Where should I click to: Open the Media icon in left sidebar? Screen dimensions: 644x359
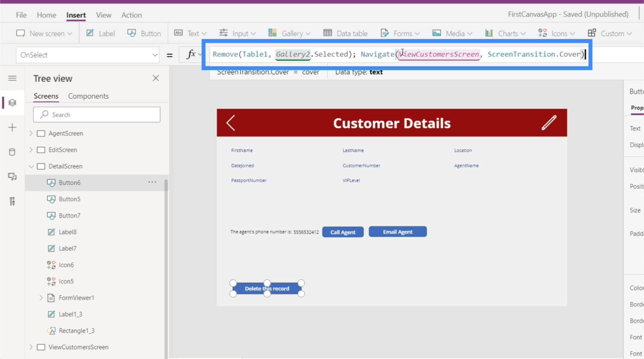coord(12,176)
